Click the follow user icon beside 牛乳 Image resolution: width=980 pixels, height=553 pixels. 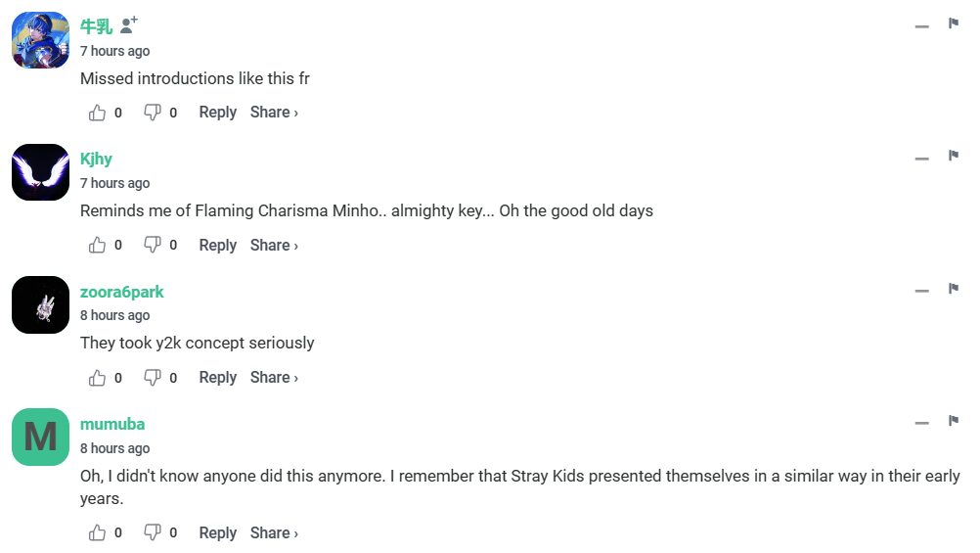[129, 24]
